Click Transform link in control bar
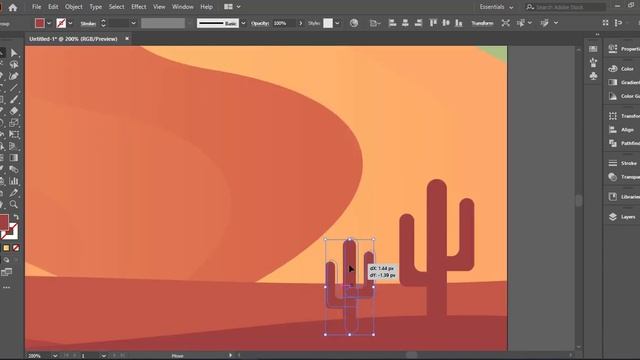Viewport: 640px width, 360px height. tap(482, 23)
